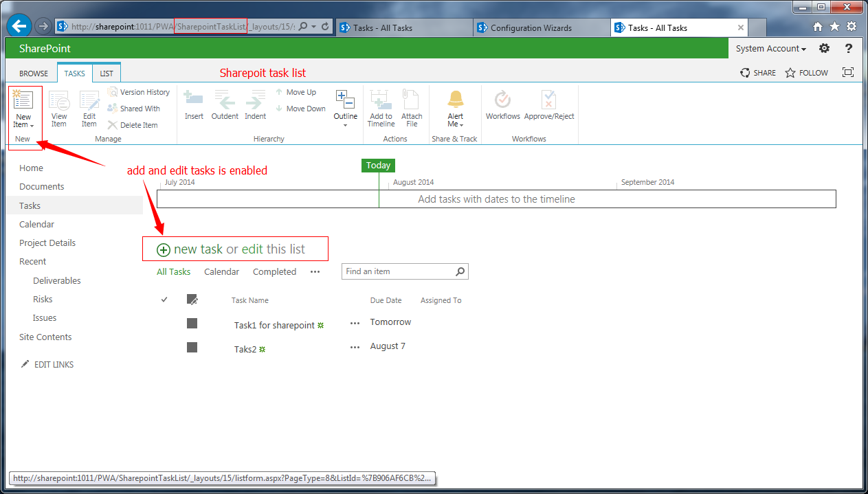The height and width of the screenshot is (494, 868).
Task: Open Task1 for sharepoint task
Action: click(274, 325)
